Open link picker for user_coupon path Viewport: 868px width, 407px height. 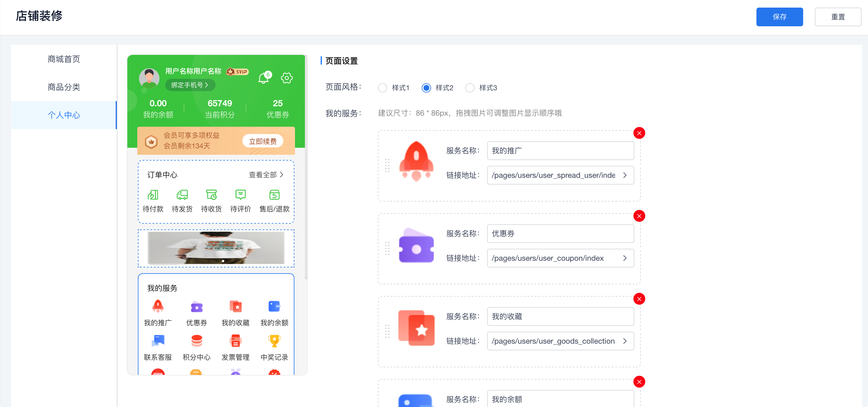click(625, 258)
